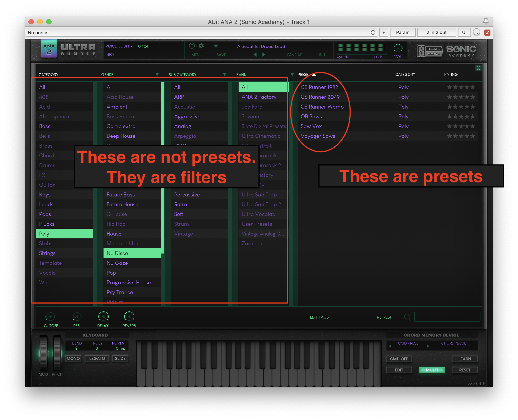This screenshot has width=518, height=420.
Task: Open the help question mark icon
Action: tap(192, 46)
